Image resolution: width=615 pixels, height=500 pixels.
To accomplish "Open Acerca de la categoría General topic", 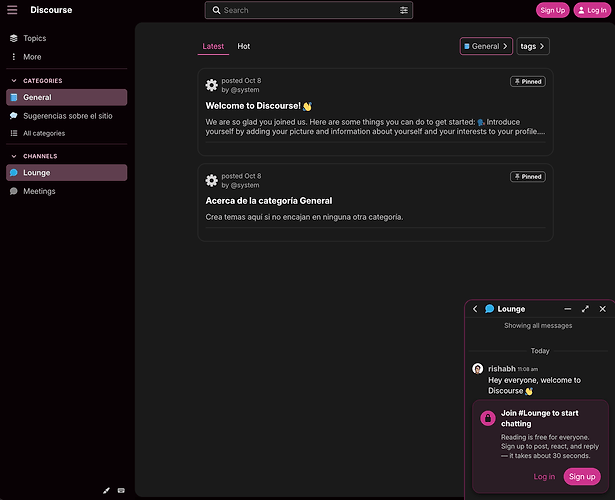I will [x=269, y=201].
